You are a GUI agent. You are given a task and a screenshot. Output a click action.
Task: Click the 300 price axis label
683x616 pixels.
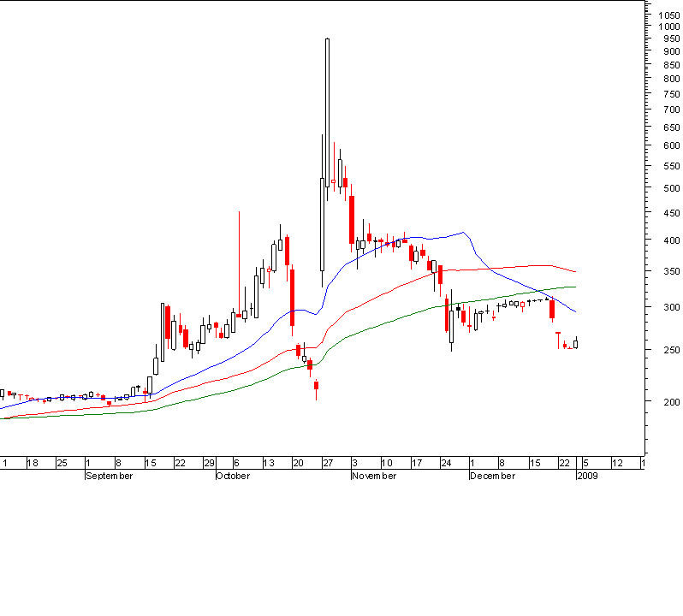point(671,307)
